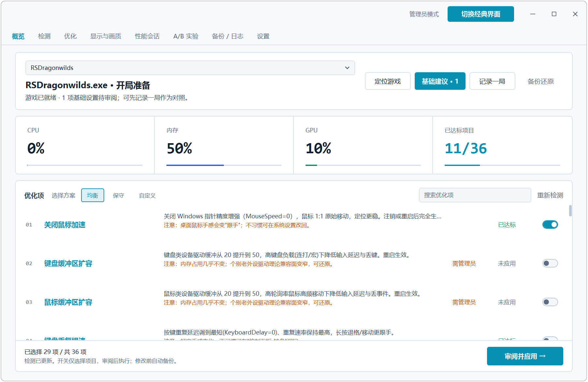Open the 设置 tab

pos(263,36)
